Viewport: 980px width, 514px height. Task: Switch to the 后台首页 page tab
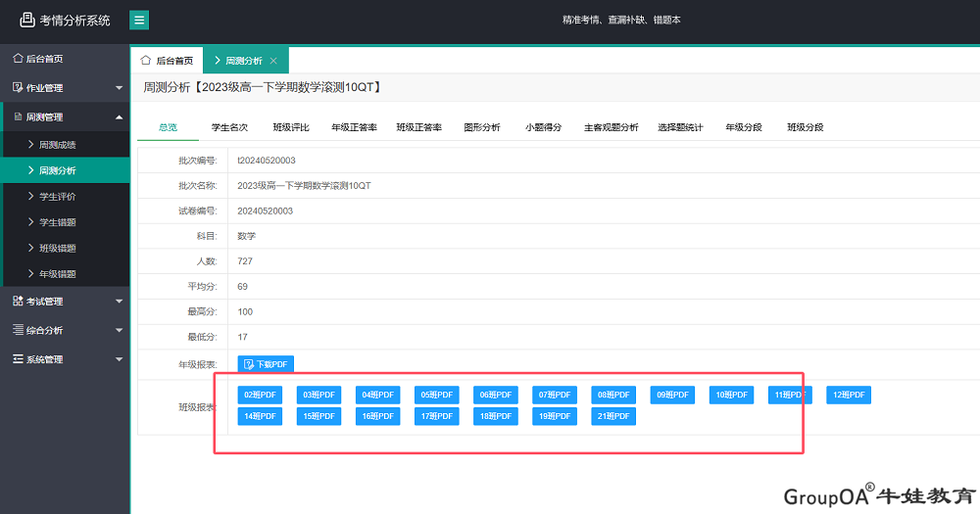click(x=167, y=61)
